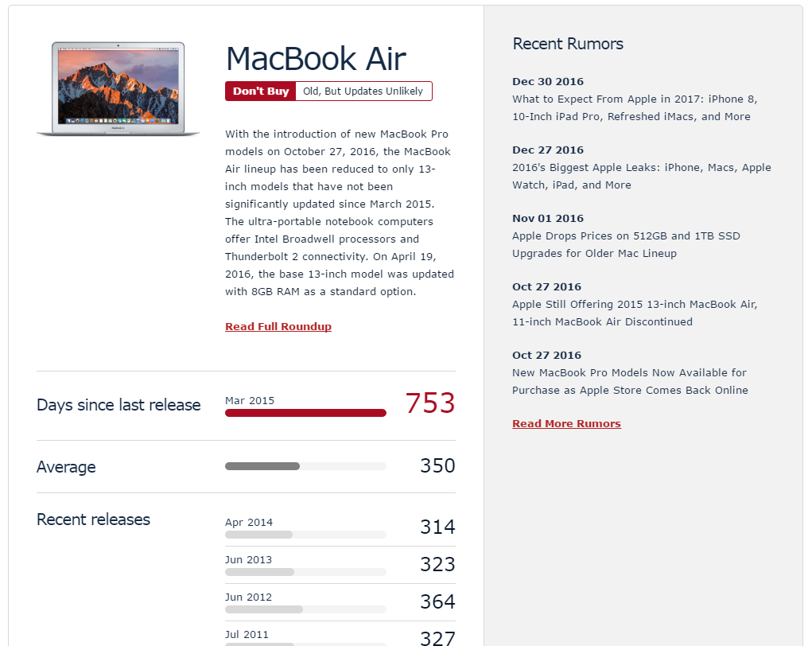Click the 314 days value for Apr 2014
The width and height of the screenshot is (812, 646).
[x=437, y=527]
